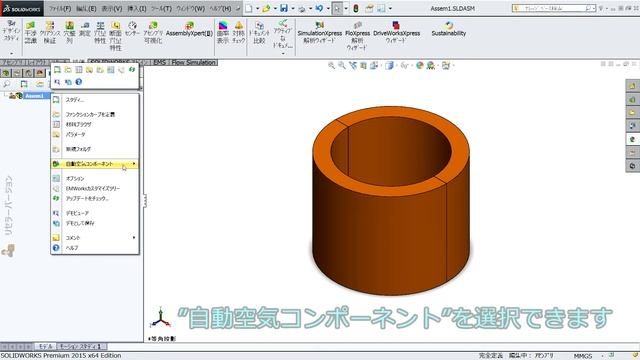The height and width of the screenshot is (360, 640).
Task: Click the green update icon in floating toolbar
Action: pos(132,70)
